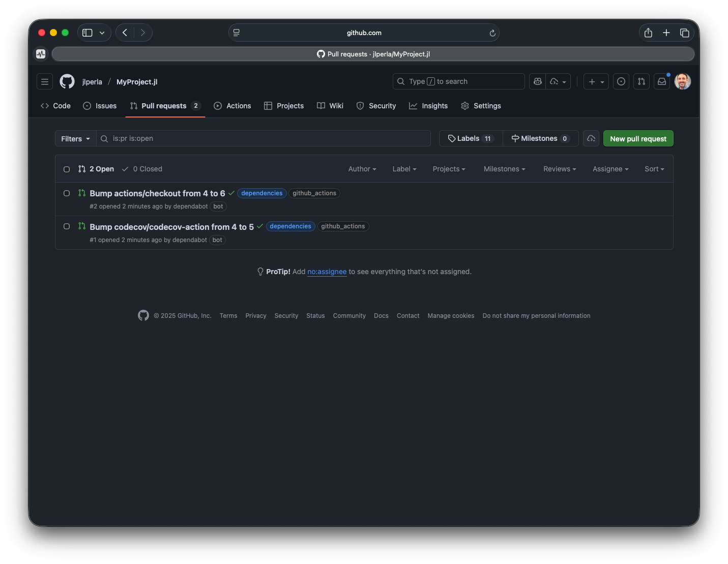Focus the is:pr is:open search field
728x564 pixels.
(x=265, y=138)
